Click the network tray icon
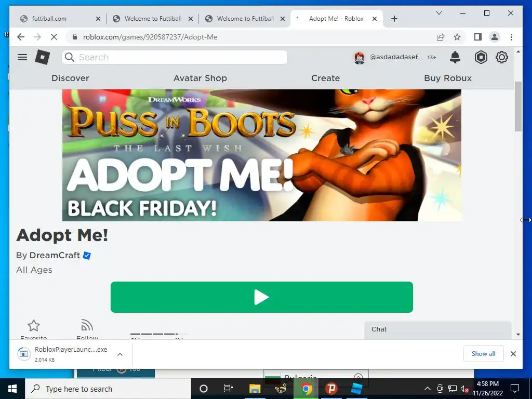This screenshot has width=532, height=399. (453, 389)
